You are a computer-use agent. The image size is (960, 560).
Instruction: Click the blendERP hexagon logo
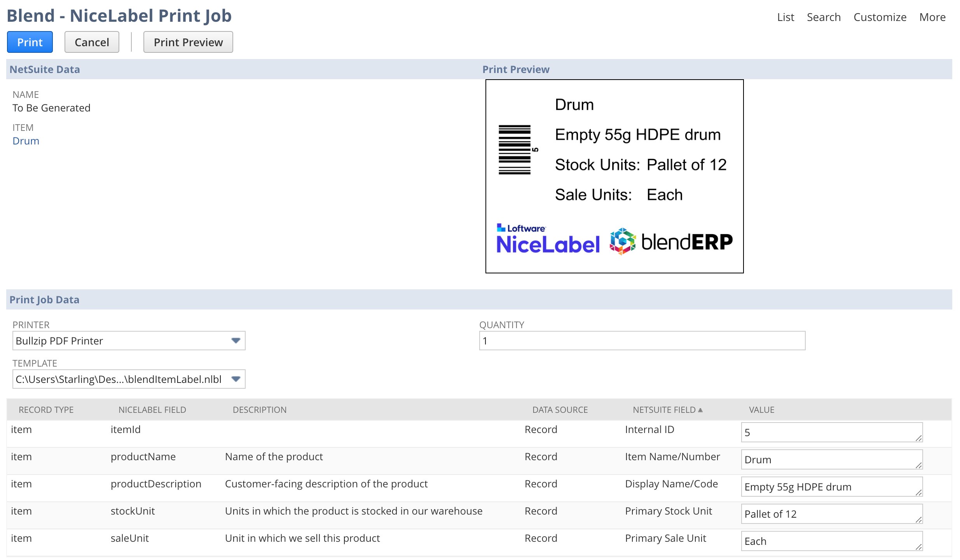coord(622,241)
